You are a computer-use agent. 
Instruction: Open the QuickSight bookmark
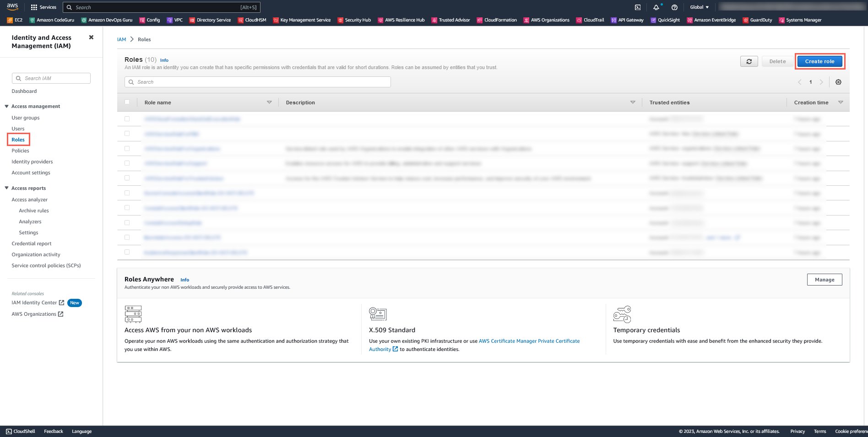(665, 20)
